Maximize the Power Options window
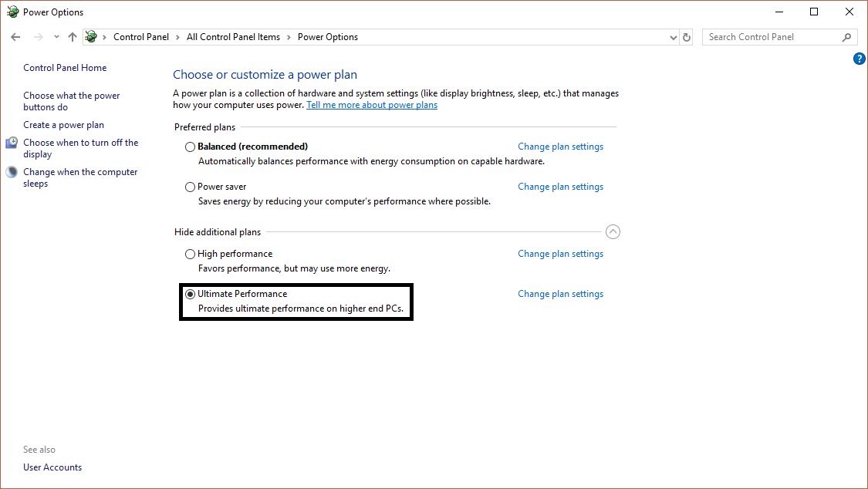This screenshot has width=868, height=489. point(814,12)
